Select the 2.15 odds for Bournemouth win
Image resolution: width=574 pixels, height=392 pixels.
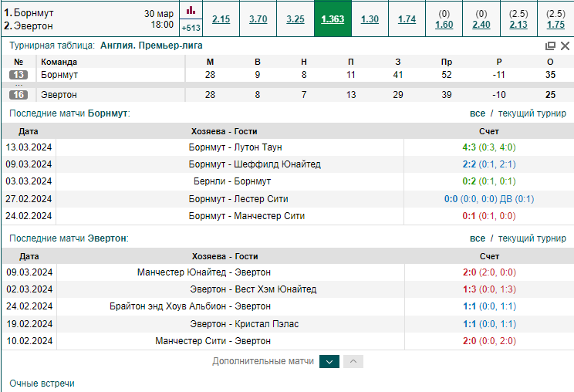click(221, 19)
